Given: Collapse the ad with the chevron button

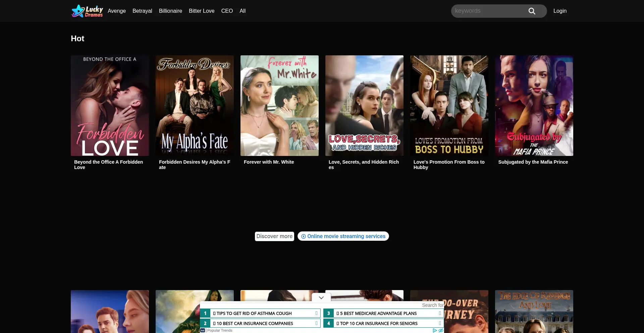Looking at the screenshot, I should click(321, 297).
